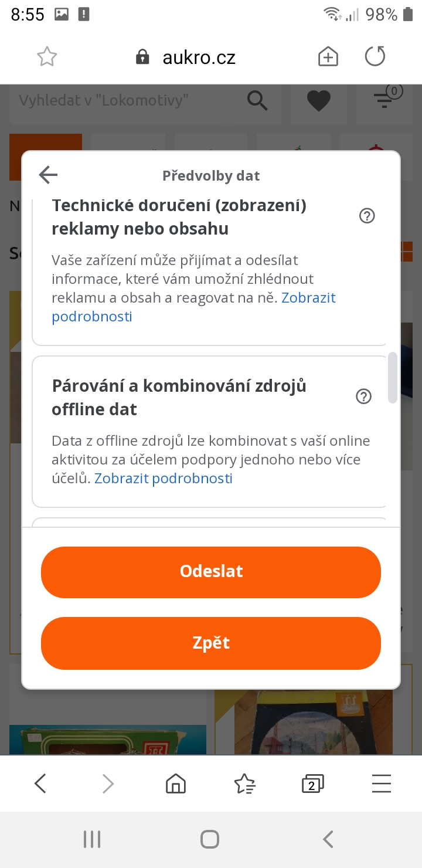Tap the Android recent apps button

(92, 839)
